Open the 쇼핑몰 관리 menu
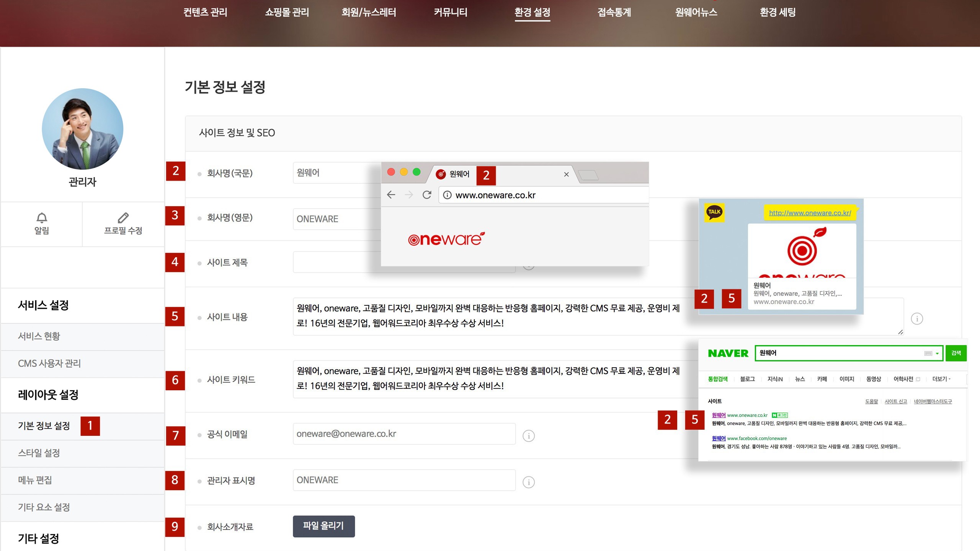Image resolution: width=980 pixels, height=551 pixels. [287, 12]
